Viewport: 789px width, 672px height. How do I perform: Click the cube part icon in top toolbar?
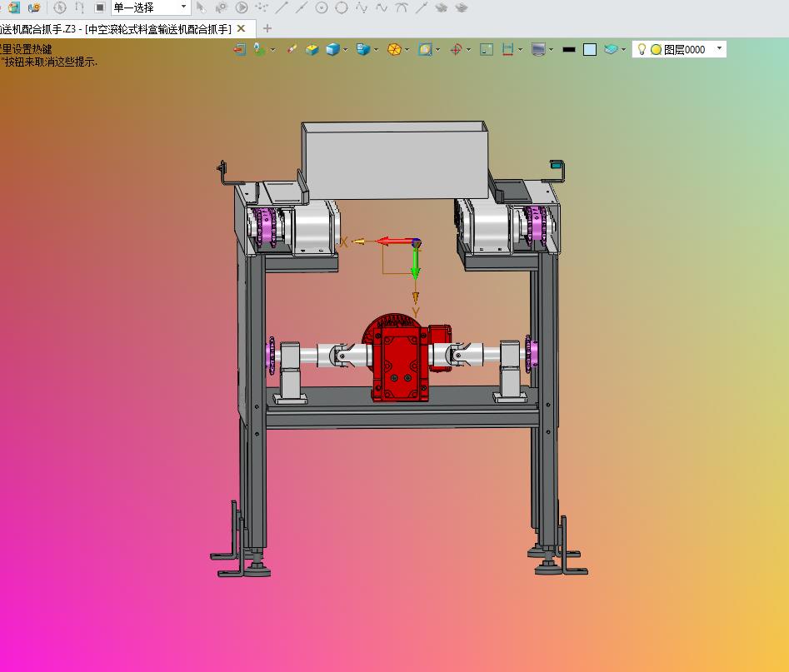tap(14, 7)
